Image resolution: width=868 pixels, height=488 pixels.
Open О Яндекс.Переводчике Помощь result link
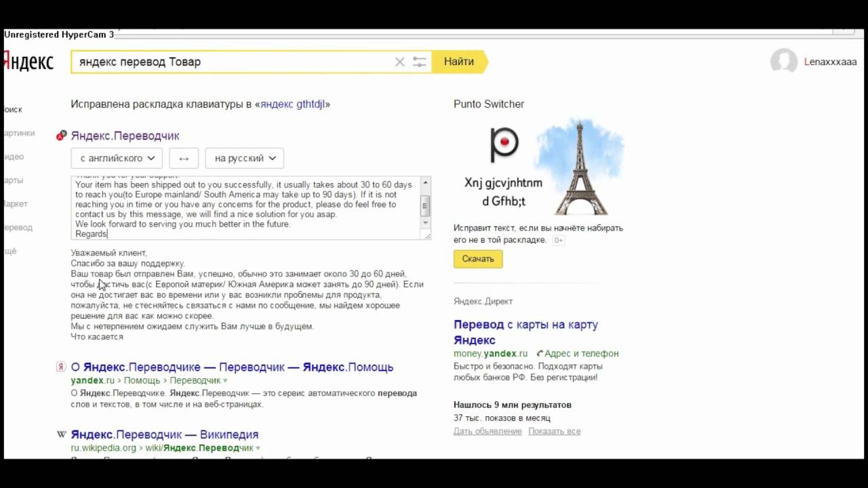coord(232,367)
